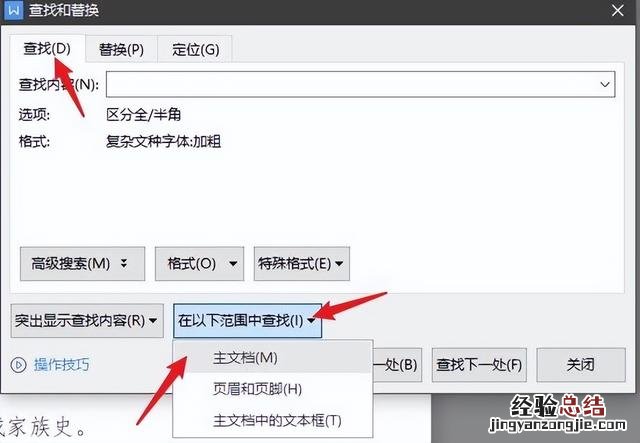Click the 关闭 button
The width and height of the screenshot is (640, 443).
581,365
